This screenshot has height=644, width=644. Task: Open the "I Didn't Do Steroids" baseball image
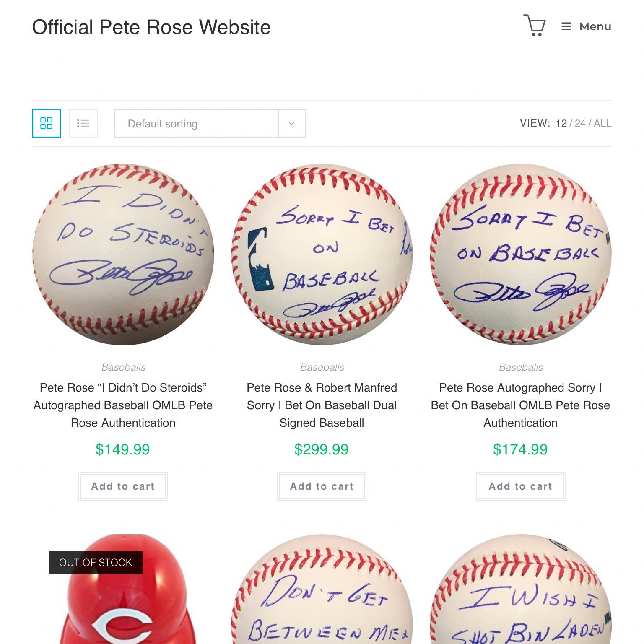tap(123, 254)
